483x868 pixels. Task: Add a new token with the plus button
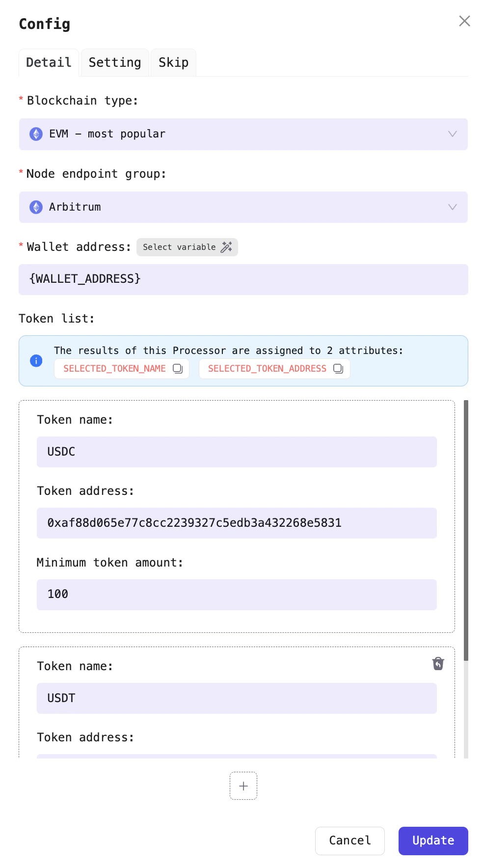point(243,786)
